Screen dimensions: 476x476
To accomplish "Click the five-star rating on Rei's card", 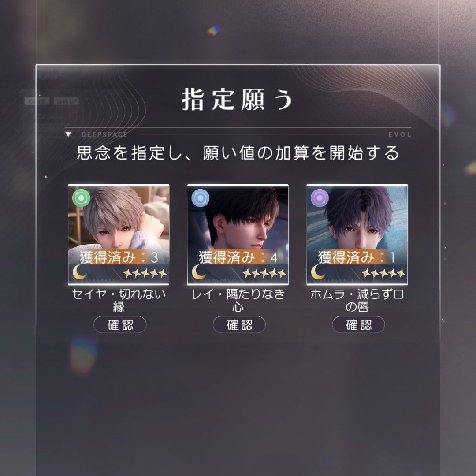I will (x=264, y=273).
